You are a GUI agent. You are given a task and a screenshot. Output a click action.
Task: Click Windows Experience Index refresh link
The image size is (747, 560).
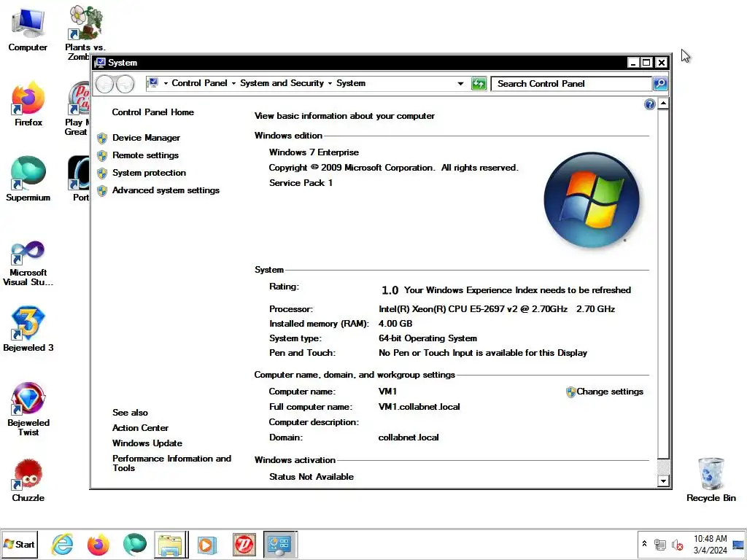pyautogui.click(x=517, y=290)
